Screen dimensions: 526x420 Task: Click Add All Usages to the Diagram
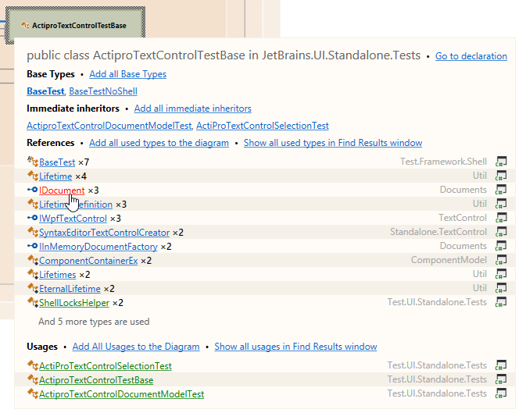(135, 346)
